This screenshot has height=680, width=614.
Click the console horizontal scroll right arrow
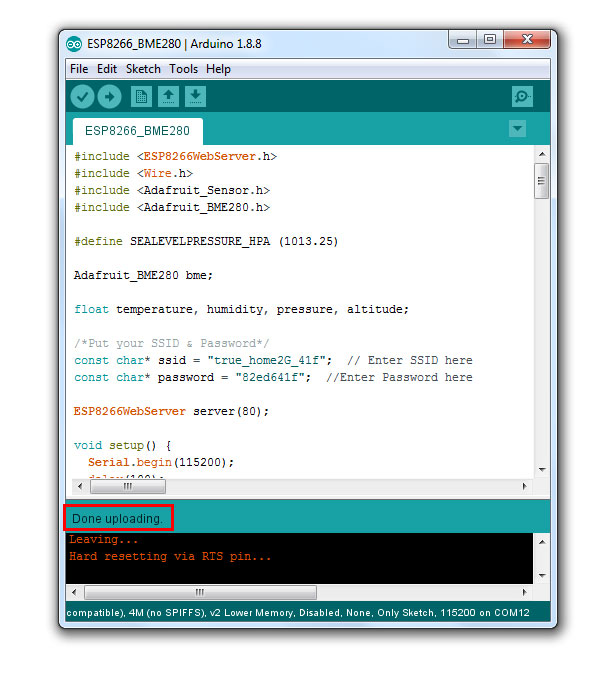524,592
